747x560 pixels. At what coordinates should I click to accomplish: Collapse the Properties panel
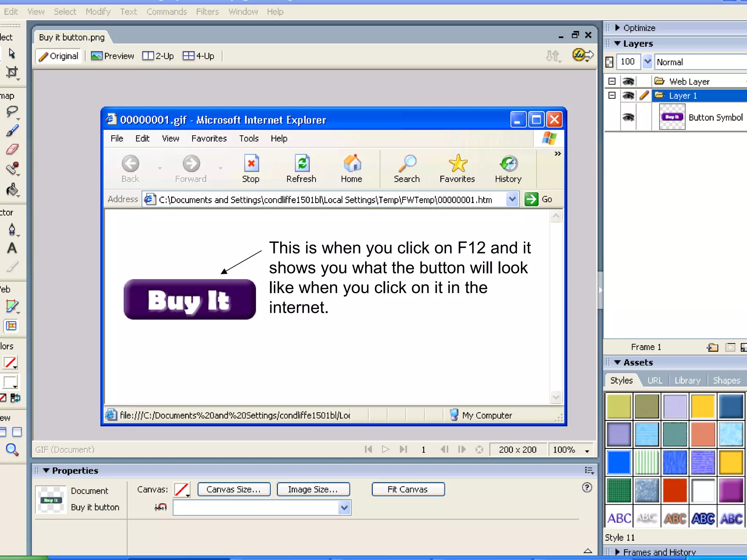(x=46, y=471)
